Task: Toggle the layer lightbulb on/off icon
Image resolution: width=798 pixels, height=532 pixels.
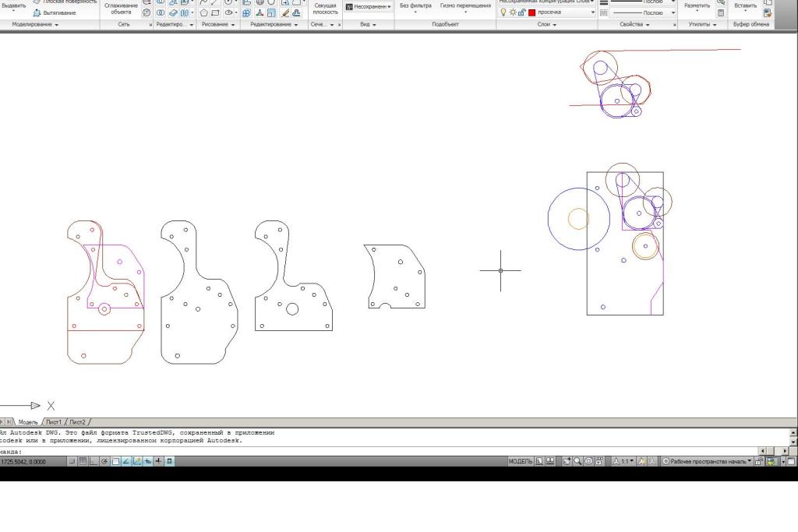Action: [x=503, y=12]
